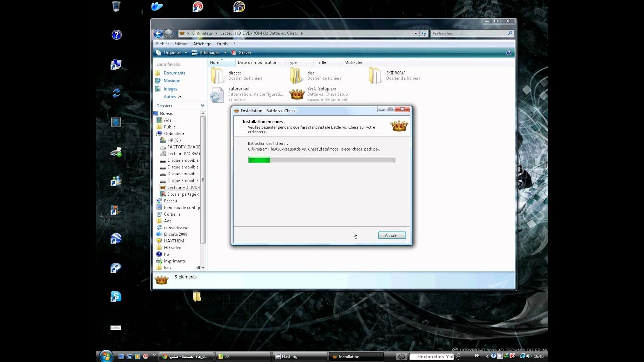The image size is (644, 362).
Task: Sort by the Nom column header
Action: 221,62
